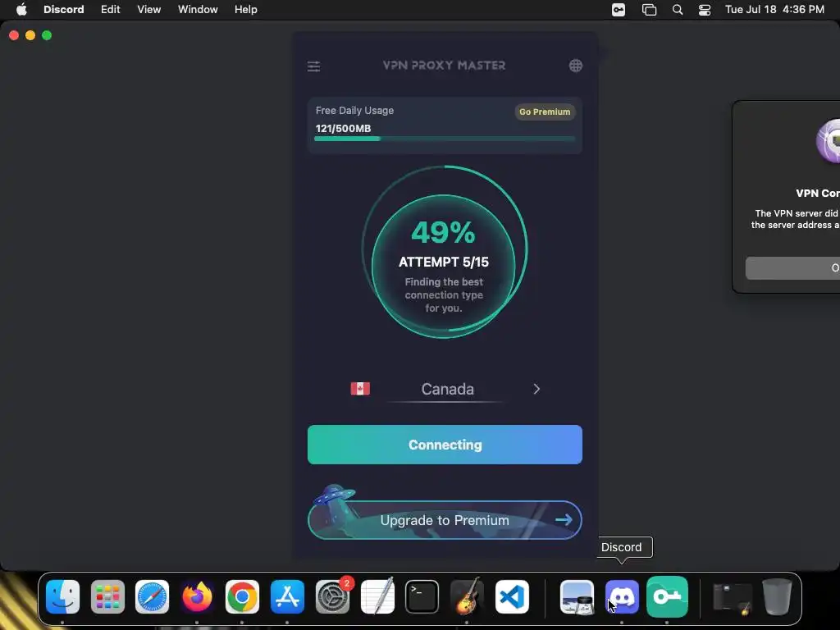Click the Go Premium badge
This screenshot has width=840, height=630.
[x=545, y=112]
